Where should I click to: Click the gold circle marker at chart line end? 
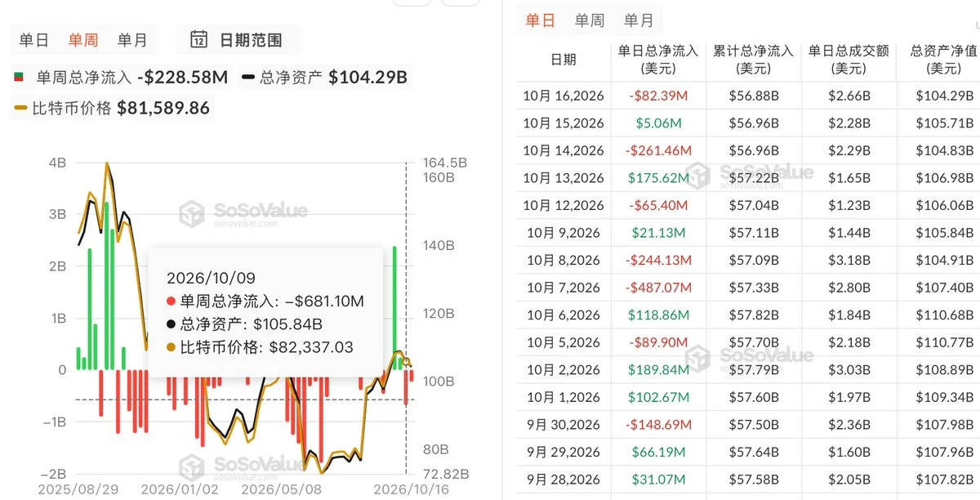tap(407, 363)
